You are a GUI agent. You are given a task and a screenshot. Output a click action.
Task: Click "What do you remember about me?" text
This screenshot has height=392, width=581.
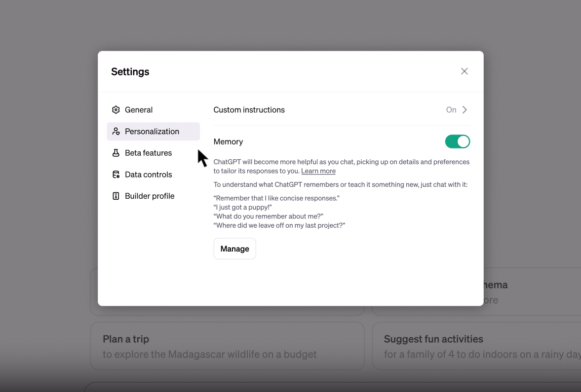(268, 216)
